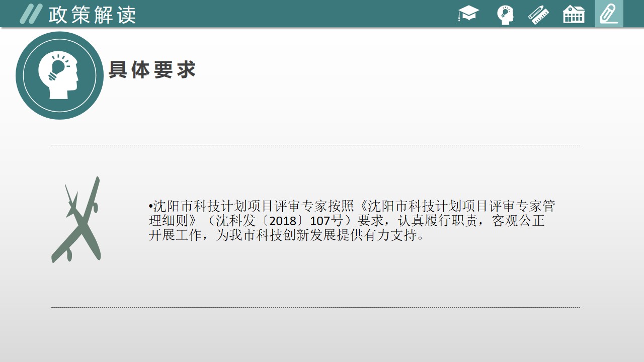Click the graduation cap icon in header
The image size is (644, 362).
click(x=468, y=14)
